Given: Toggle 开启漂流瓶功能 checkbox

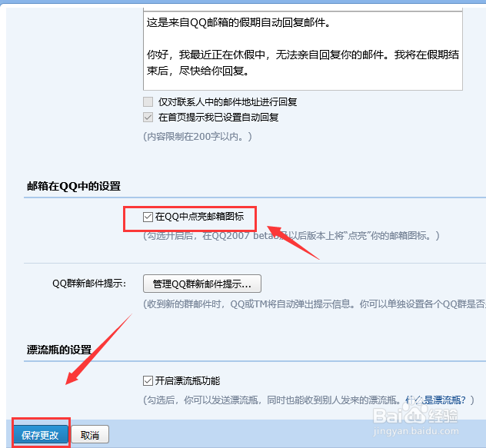Looking at the screenshot, I should [x=148, y=380].
